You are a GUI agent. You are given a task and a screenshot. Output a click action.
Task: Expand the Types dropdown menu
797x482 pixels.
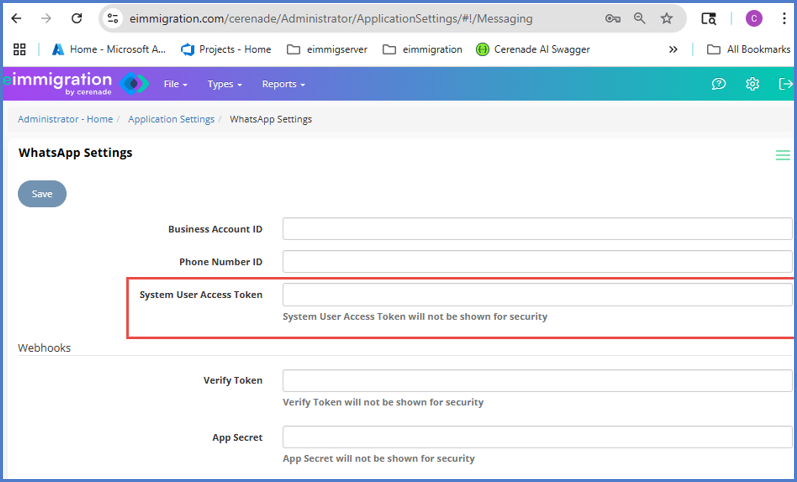224,84
